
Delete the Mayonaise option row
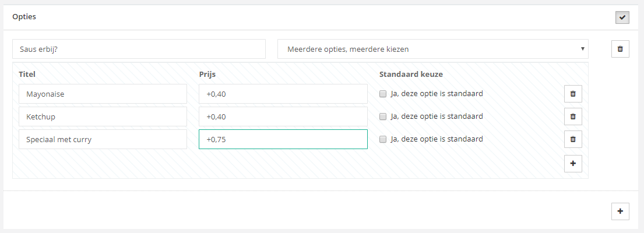572,94
